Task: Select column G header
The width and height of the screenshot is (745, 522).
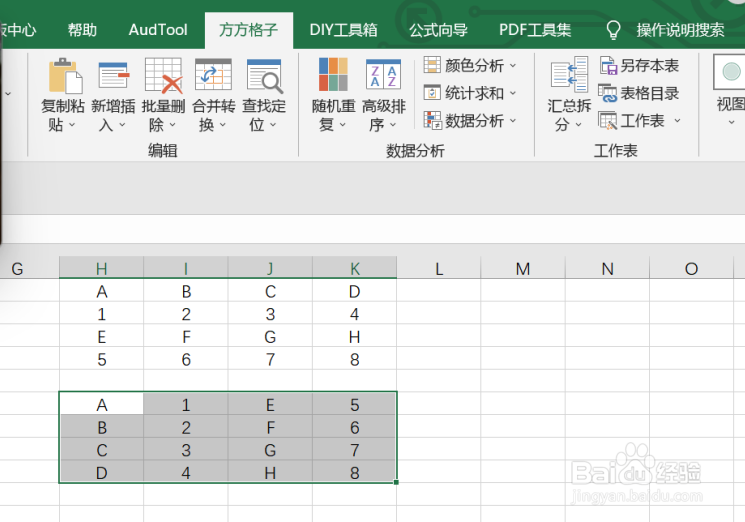Action: point(29,268)
